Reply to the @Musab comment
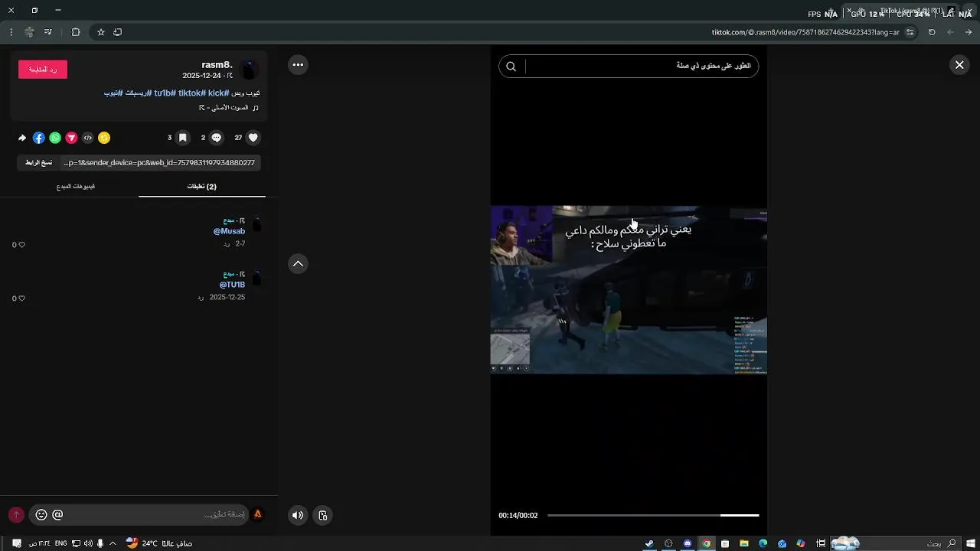This screenshot has width=980, height=551. (x=227, y=244)
